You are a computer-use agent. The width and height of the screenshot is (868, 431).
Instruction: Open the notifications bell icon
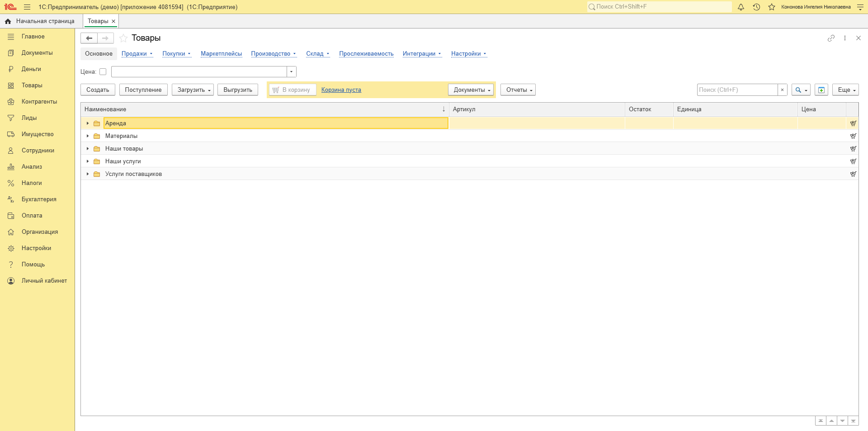click(x=741, y=7)
